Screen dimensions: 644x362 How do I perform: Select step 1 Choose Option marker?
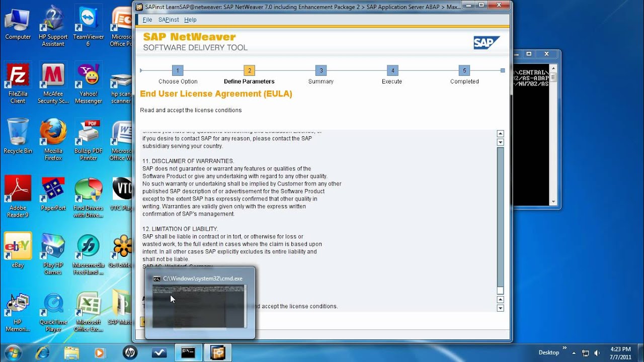tap(177, 70)
